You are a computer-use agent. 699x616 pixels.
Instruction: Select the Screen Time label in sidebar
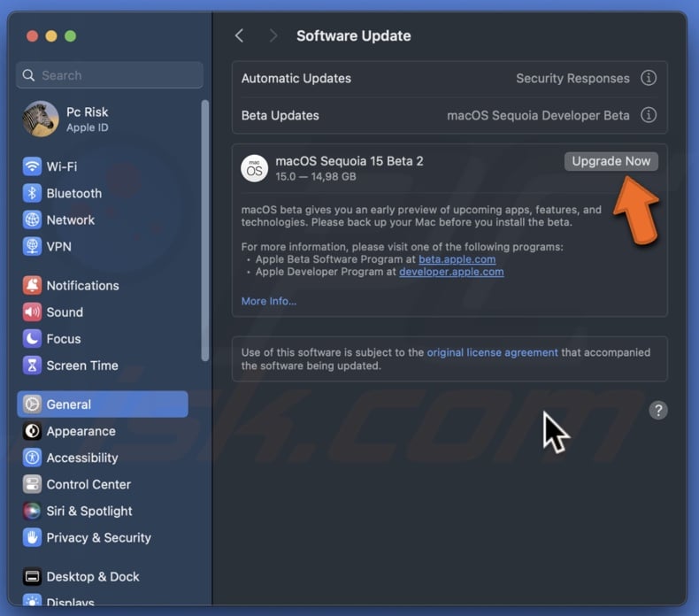82,366
